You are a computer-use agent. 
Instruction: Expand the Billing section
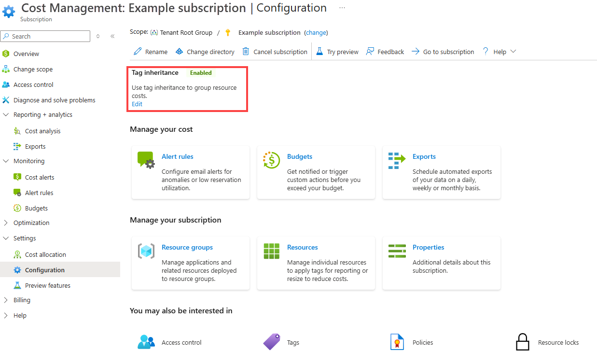20,300
